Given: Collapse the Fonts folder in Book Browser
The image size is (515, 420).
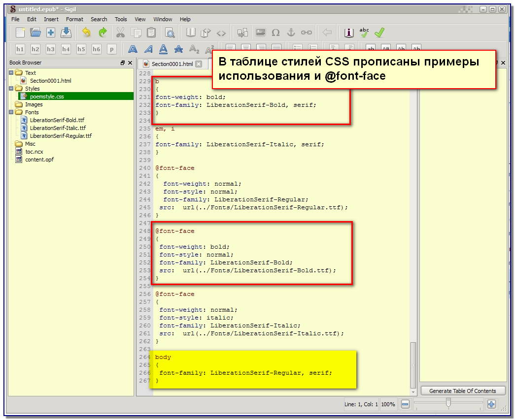Looking at the screenshot, I should pos(11,112).
